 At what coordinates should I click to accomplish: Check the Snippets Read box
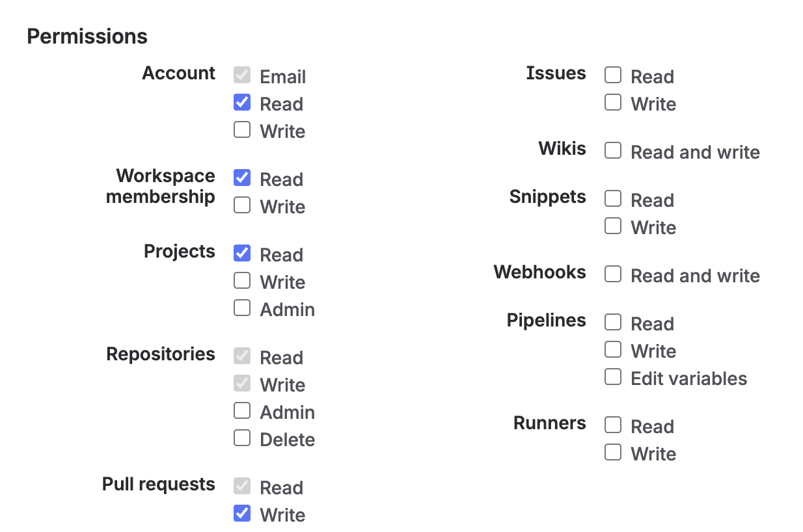[613, 199]
